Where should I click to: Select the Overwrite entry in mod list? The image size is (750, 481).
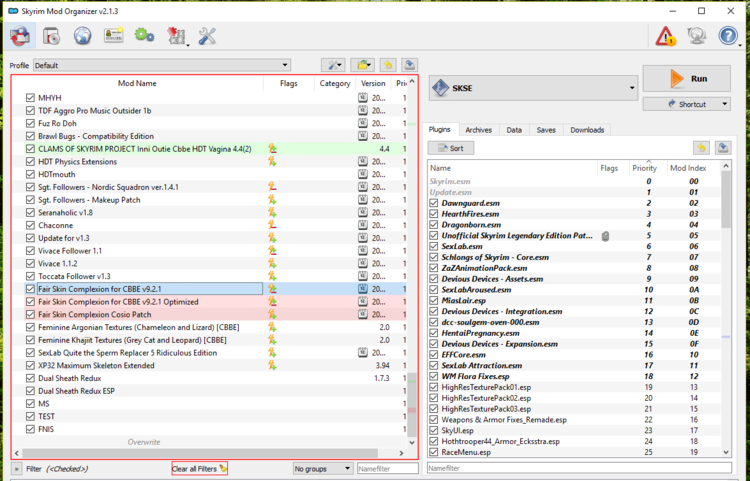pos(143,442)
